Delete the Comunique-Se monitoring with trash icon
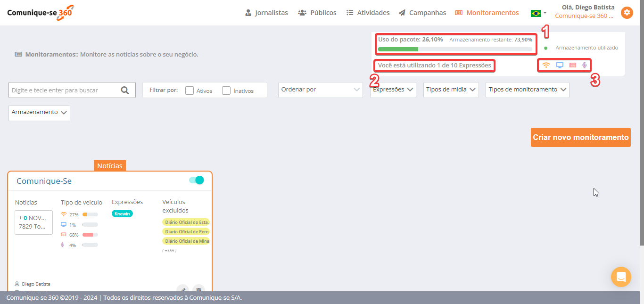The width and height of the screenshot is (644, 304). tap(199, 290)
